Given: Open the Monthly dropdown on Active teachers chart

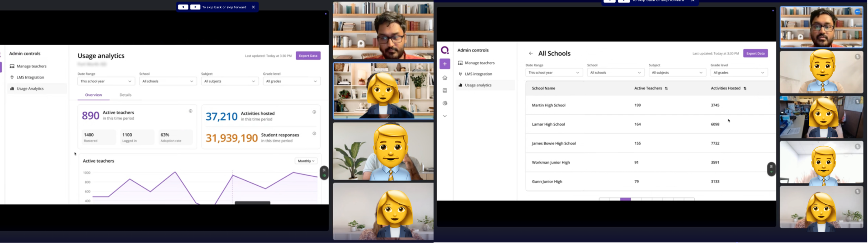Looking at the screenshot, I should [x=306, y=161].
